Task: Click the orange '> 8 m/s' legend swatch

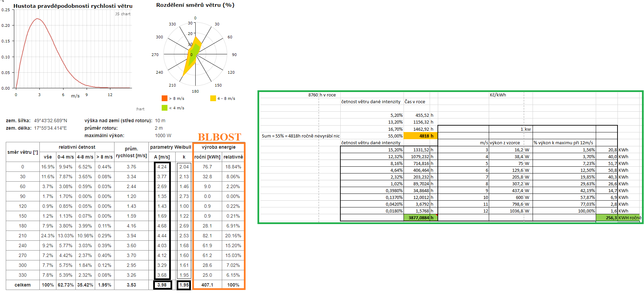Action: click(x=164, y=98)
